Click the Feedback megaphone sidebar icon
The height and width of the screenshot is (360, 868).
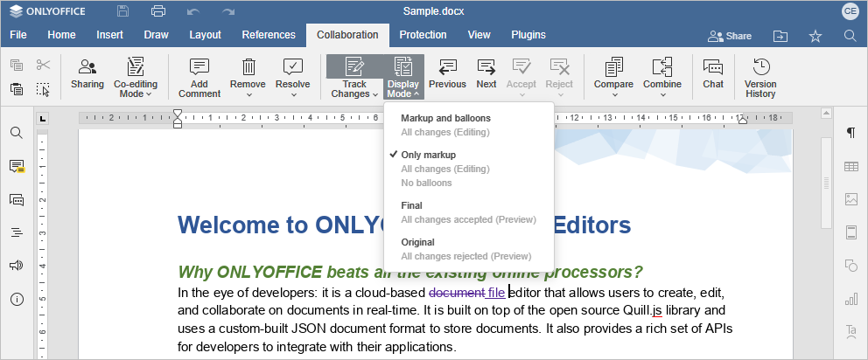click(x=17, y=266)
